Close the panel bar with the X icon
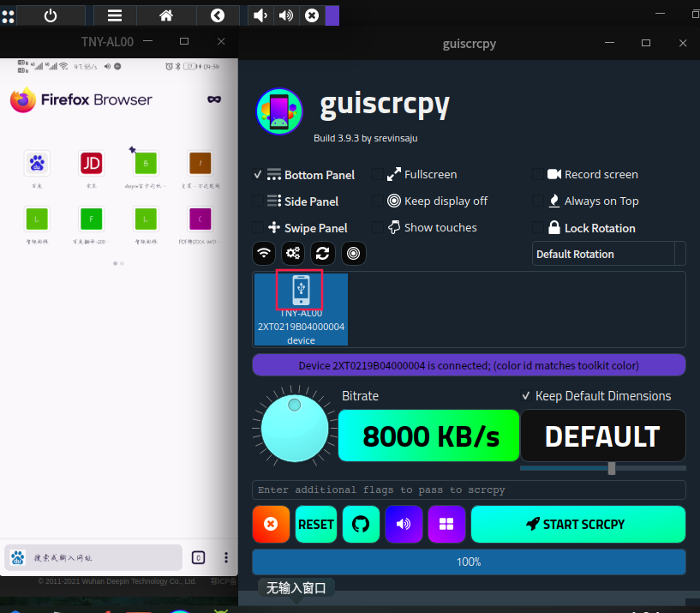Screen dimensions: 700x613 coord(312,15)
